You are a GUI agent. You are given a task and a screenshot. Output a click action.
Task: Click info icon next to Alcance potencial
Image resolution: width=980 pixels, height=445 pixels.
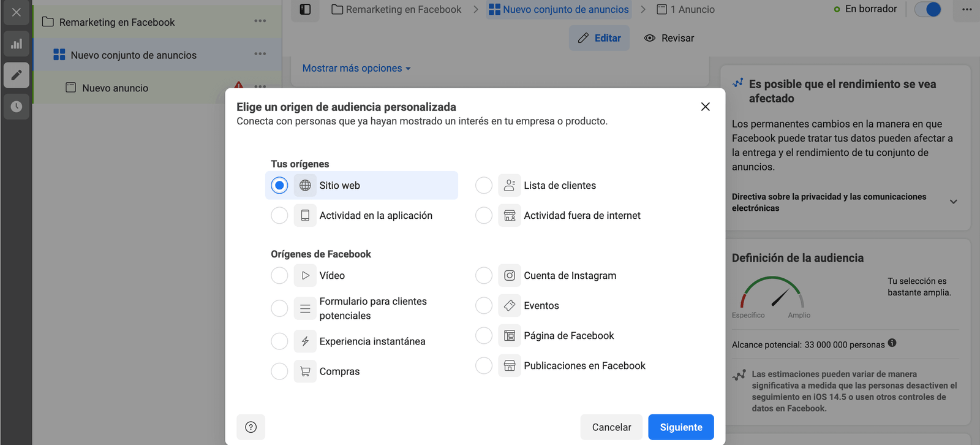[x=892, y=343]
